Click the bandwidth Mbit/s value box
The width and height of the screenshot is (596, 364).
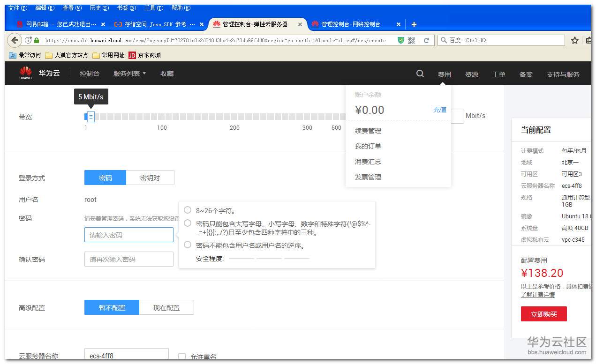pyautogui.click(x=457, y=116)
